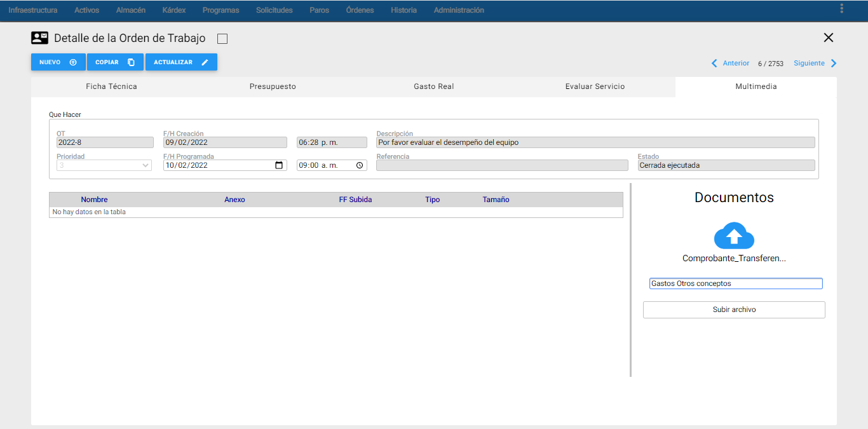Image resolution: width=868 pixels, height=429 pixels.
Task: Click the record counter 6 / 2753
Action: (x=771, y=64)
